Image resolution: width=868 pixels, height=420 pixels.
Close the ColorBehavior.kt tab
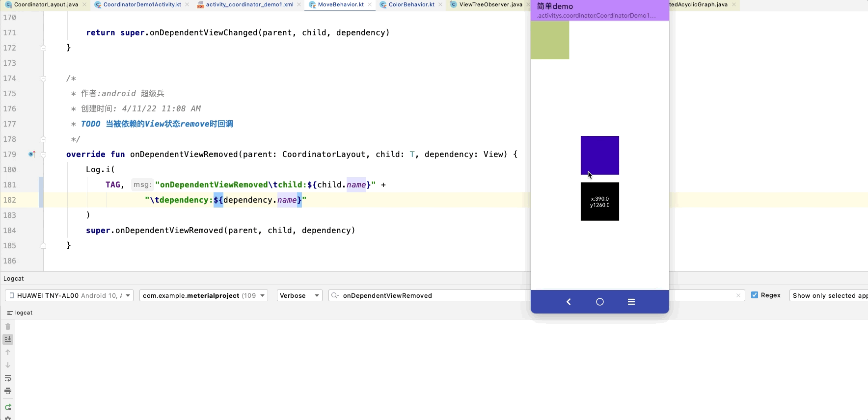click(440, 4)
